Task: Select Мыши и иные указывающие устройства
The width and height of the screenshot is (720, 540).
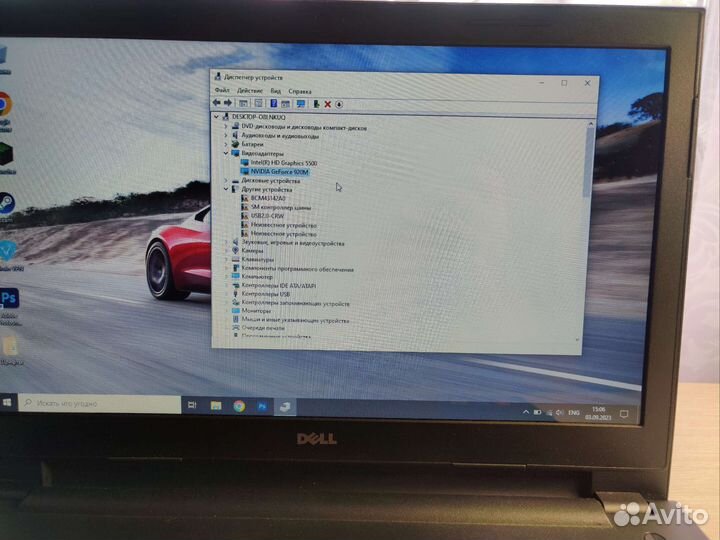Action: pyautogui.click(x=295, y=321)
